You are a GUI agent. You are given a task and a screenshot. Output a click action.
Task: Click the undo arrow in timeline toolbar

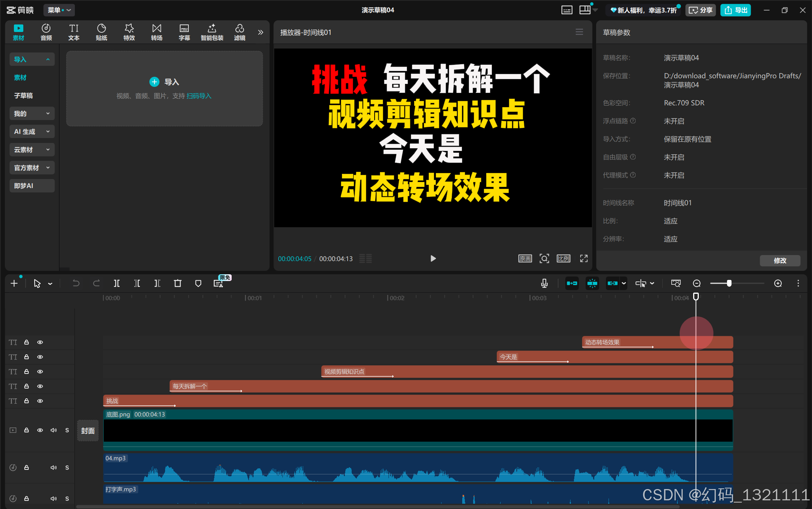pos(76,283)
